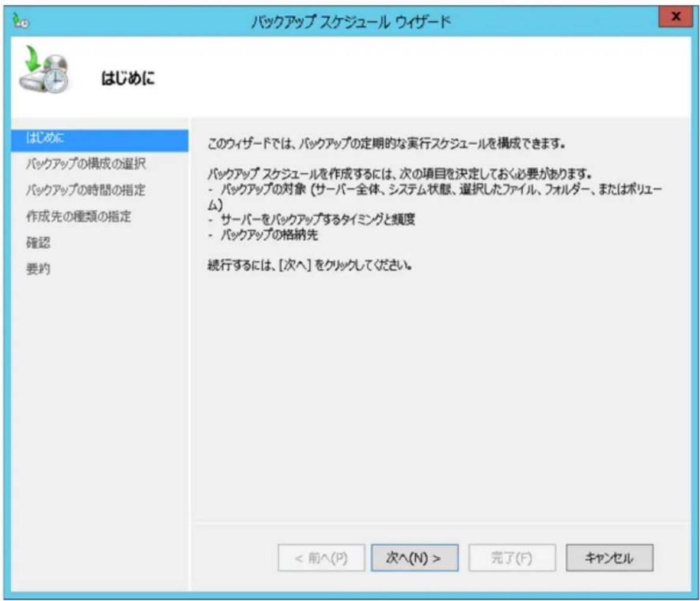This screenshot has height=601, width=700.
Task: Select the 要約 step in sidebar
Action: (38, 269)
